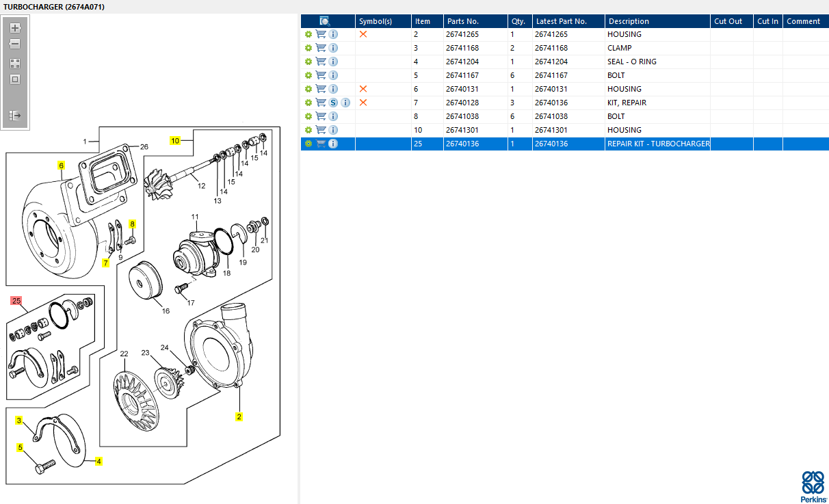The image size is (829, 504).
Task: Click the single-square view icon in diagram toolbar
Action: [15, 79]
